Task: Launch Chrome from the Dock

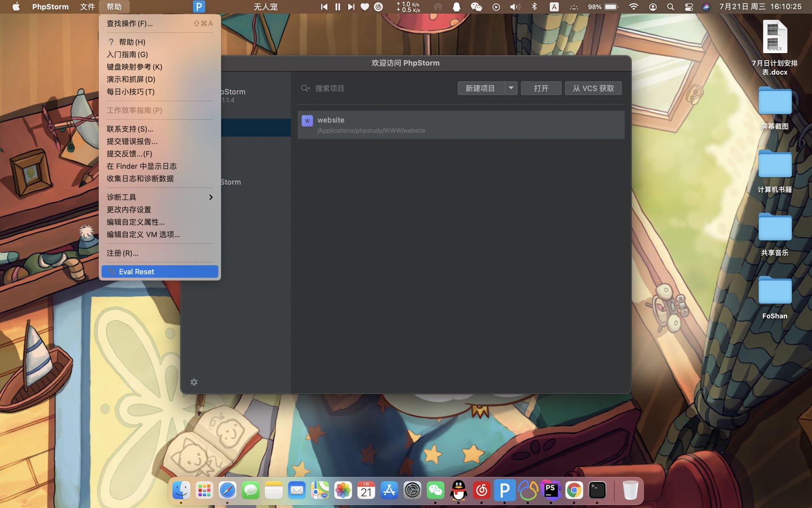Action: pos(574,491)
